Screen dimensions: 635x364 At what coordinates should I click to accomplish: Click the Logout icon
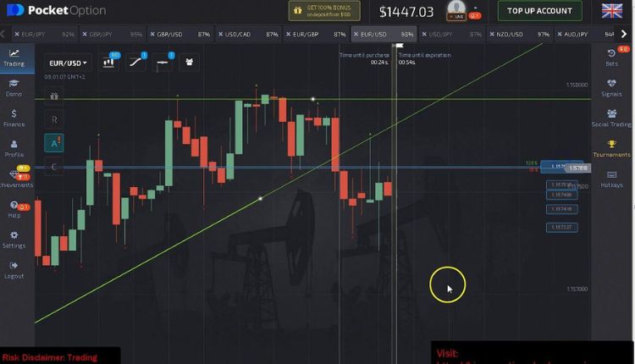[14, 269]
